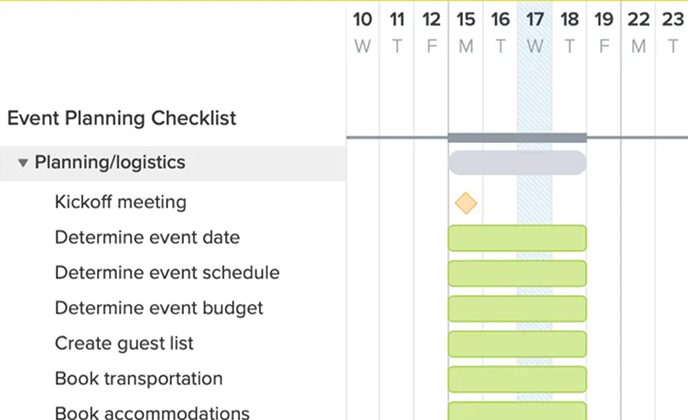Click the Book transportation green bar
Image resolution: width=688 pixels, height=420 pixels.
click(x=517, y=379)
